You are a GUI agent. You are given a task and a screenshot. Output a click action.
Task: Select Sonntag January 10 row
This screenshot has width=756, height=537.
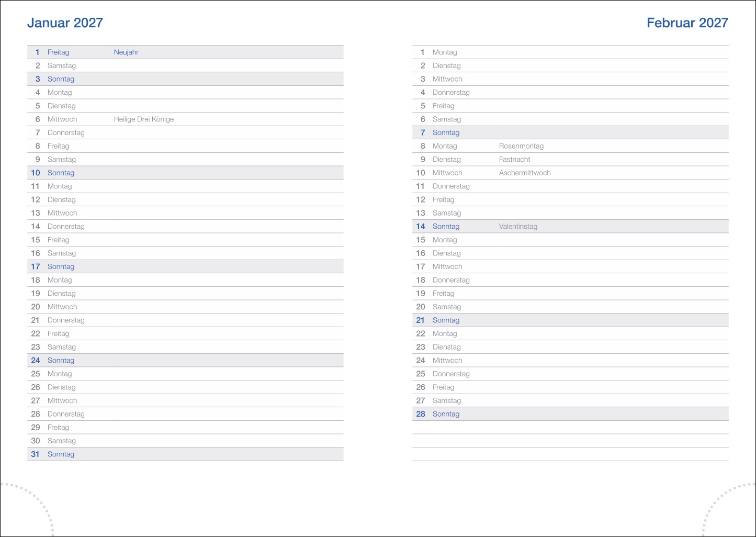pyautogui.click(x=61, y=173)
